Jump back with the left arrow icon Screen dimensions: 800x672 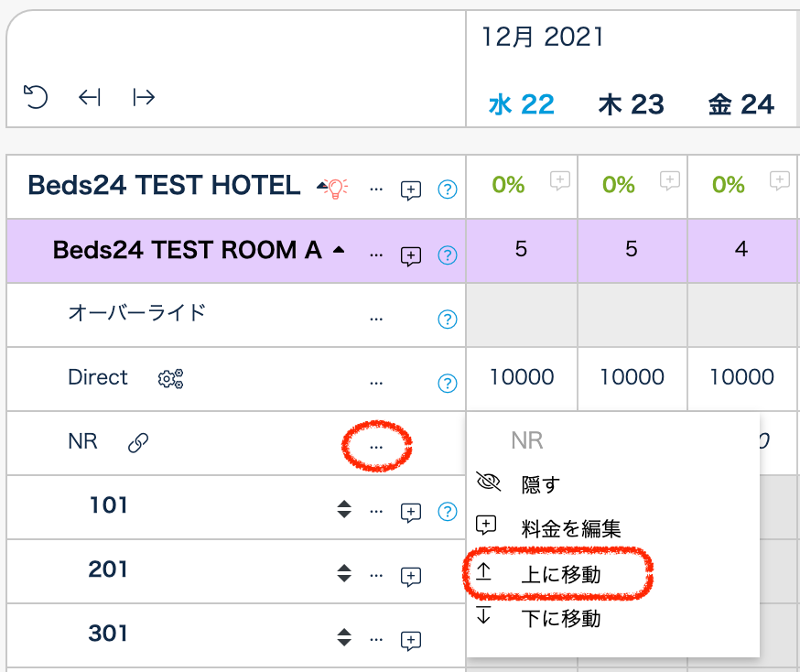(89, 97)
